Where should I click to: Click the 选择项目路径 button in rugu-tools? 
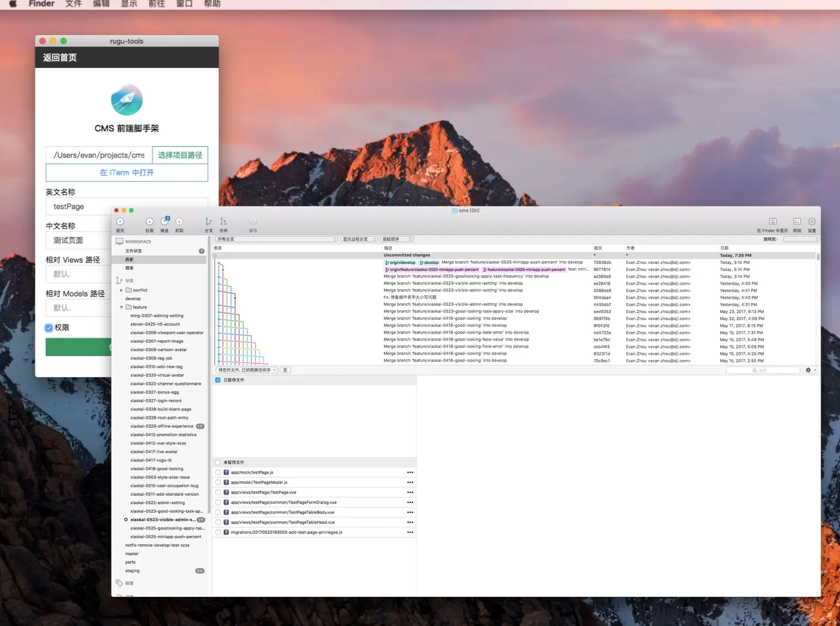pyautogui.click(x=180, y=155)
